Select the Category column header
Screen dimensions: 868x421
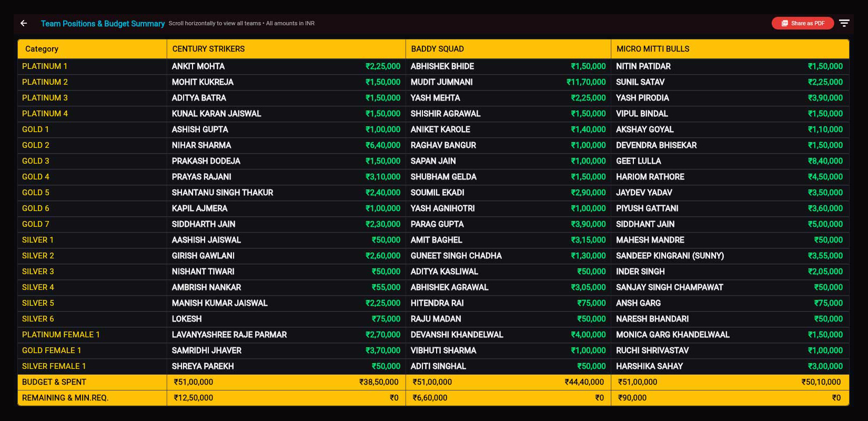pos(42,49)
